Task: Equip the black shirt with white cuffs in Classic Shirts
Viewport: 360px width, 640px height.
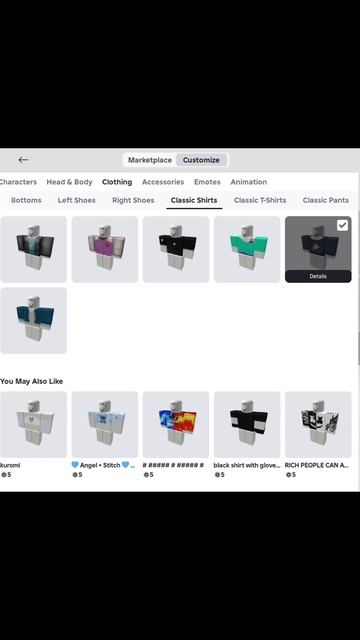Action: (176, 249)
